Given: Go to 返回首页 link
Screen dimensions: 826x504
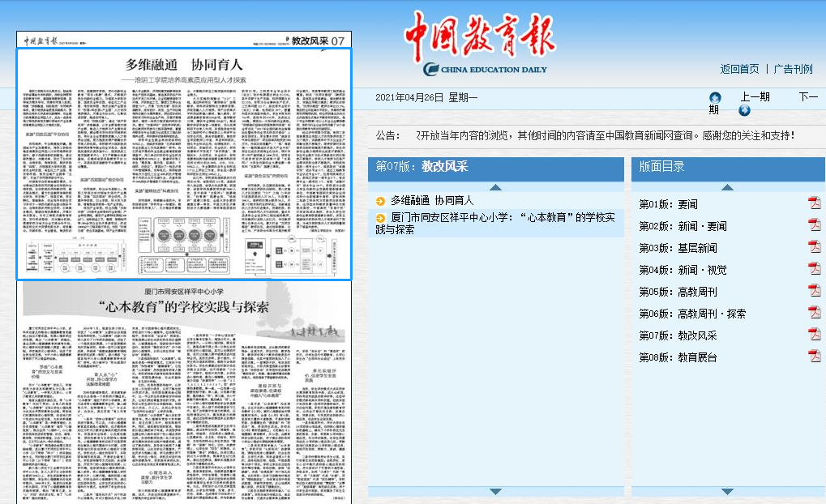Looking at the screenshot, I should click(x=739, y=69).
